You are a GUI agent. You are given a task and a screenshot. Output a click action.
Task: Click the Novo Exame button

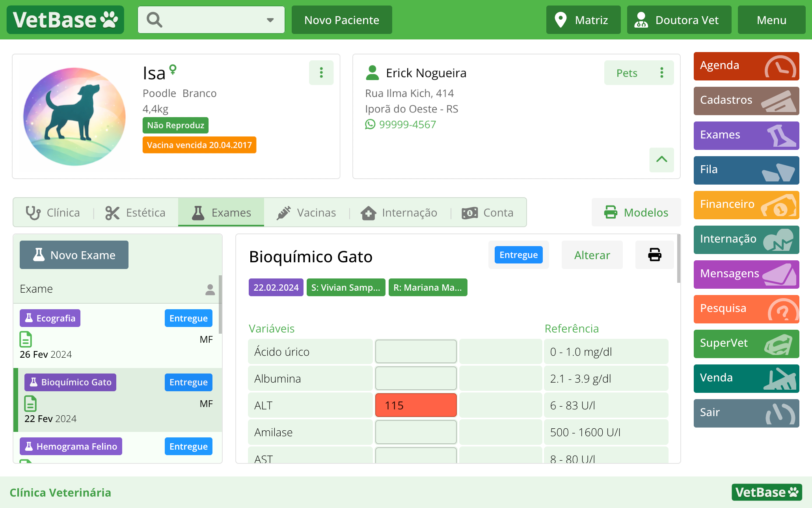click(74, 255)
